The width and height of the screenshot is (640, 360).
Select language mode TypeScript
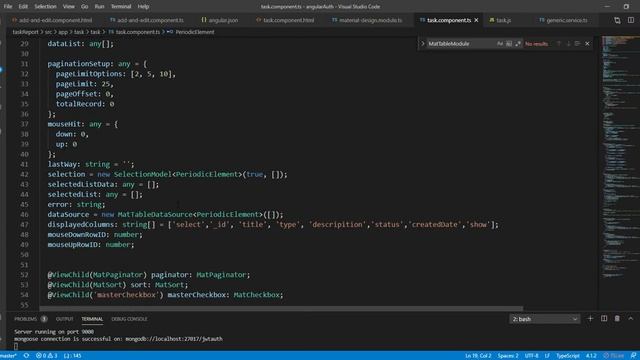click(x=568, y=356)
